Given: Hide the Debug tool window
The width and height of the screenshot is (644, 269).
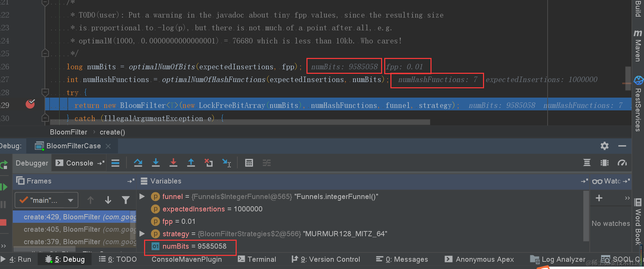Looking at the screenshot, I should coord(622,146).
